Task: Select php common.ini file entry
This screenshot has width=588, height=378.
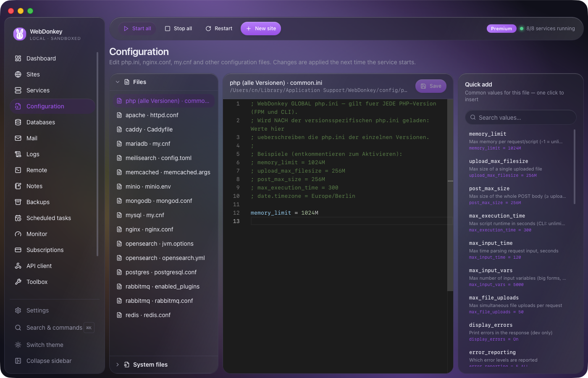Action: [164, 101]
